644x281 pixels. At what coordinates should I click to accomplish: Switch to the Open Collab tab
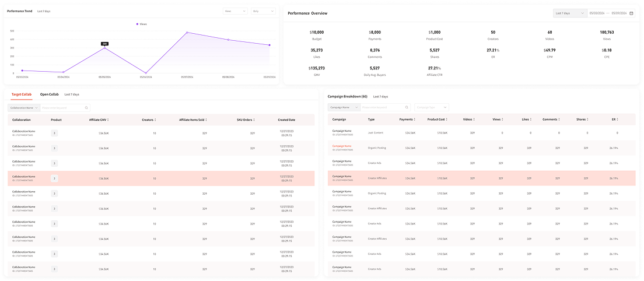49,94
